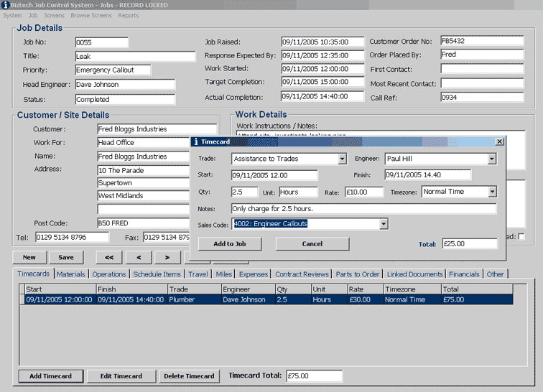
Task: Switch to the Travel tab
Action: click(198, 274)
